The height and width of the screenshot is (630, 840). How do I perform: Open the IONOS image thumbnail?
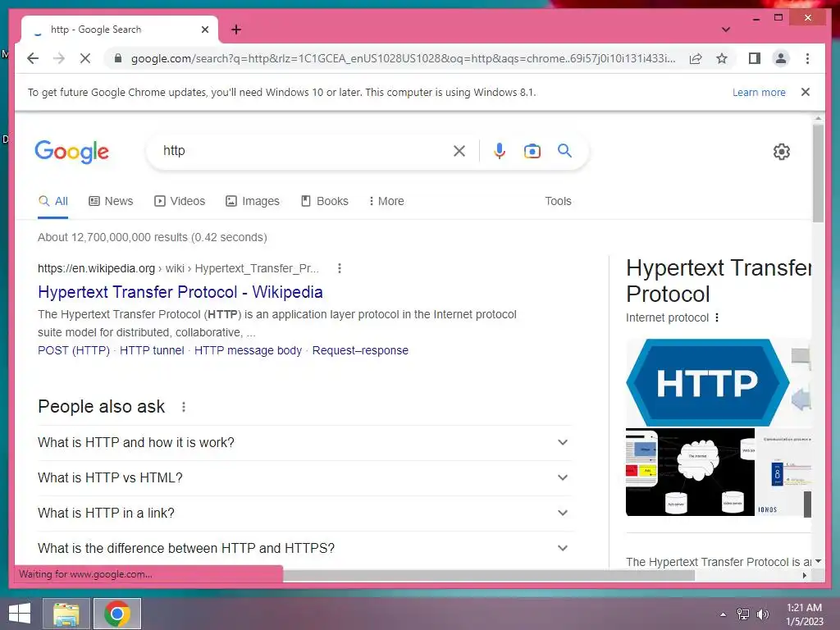pos(783,472)
